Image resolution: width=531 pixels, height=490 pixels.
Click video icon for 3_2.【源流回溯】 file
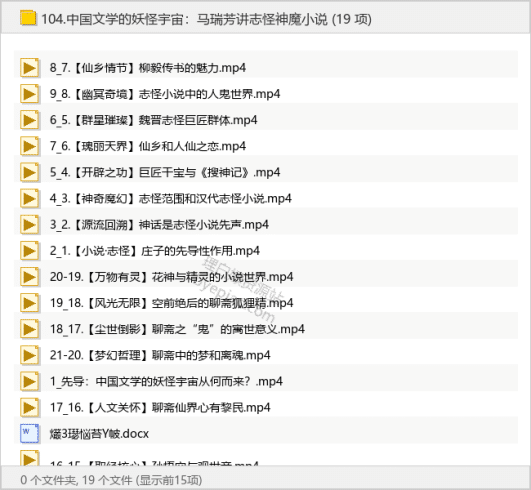pyautogui.click(x=29, y=225)
